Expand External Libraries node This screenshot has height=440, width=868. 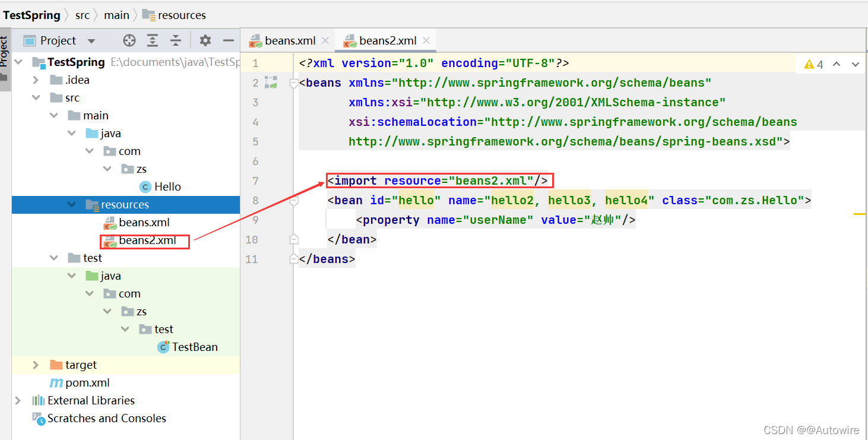[x=18, y=400]
